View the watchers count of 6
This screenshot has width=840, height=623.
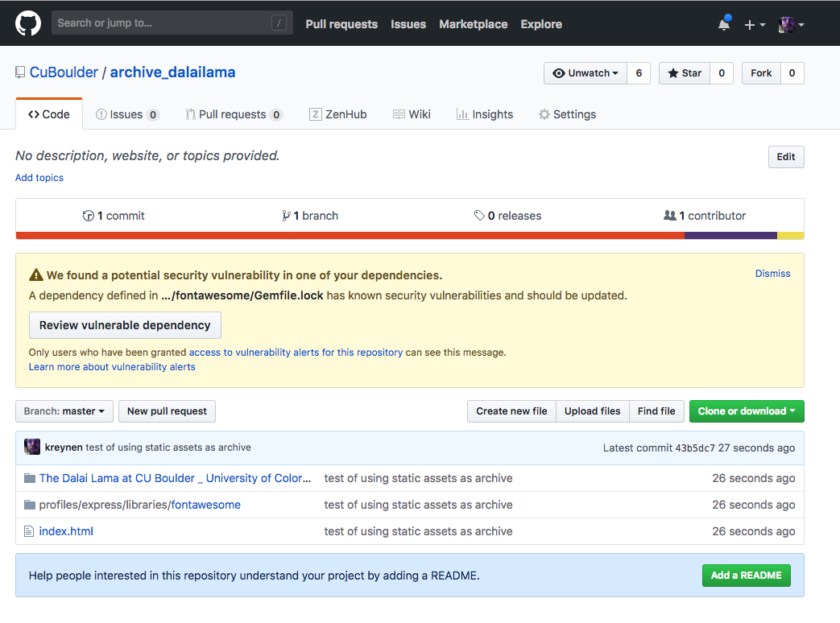click(x=639, y=73)
